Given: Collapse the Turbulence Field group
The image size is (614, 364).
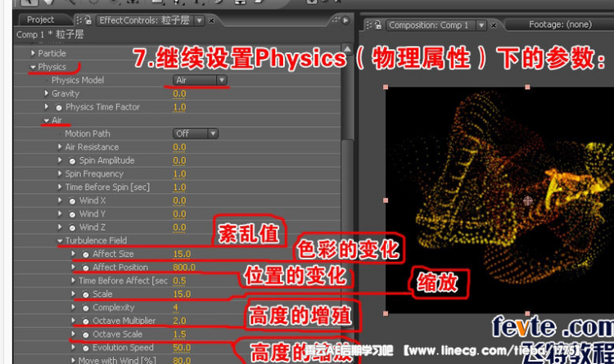Looking at the screenshot, I should pos(60,241).
